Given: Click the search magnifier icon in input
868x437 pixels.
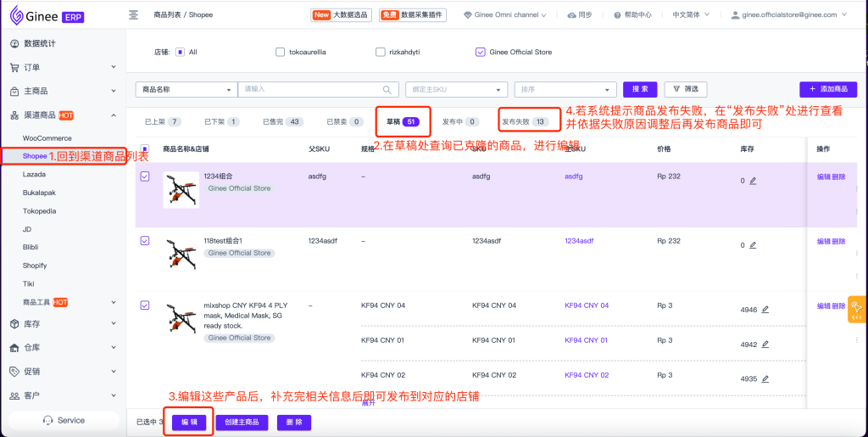Looking at the screenshot, I should point(387,89).
